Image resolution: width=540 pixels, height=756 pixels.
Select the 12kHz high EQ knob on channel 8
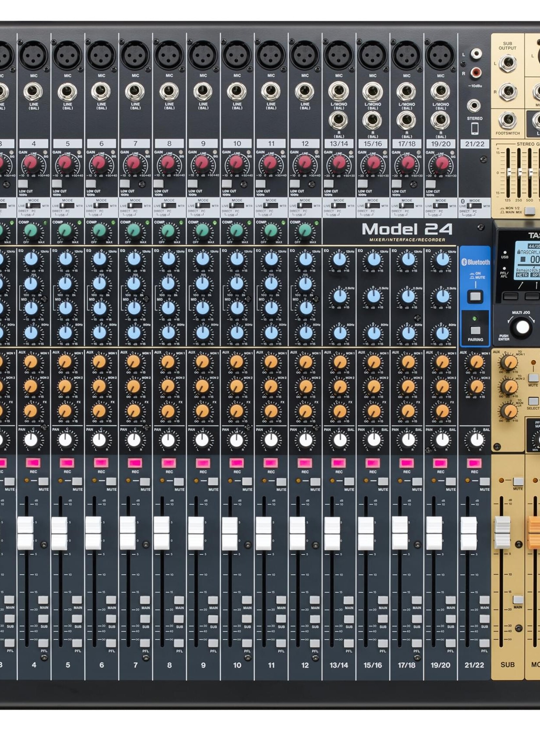click(x=169, y=259)
